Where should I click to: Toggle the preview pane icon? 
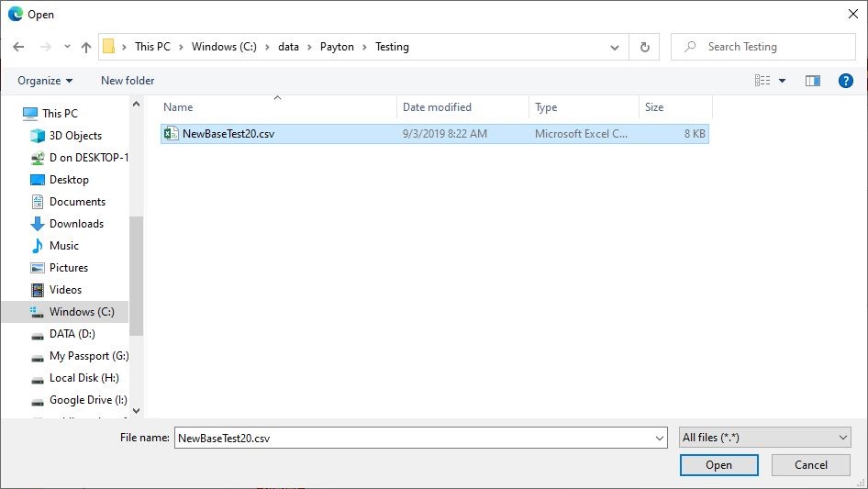pyautogui.click(x=812, y=81)
